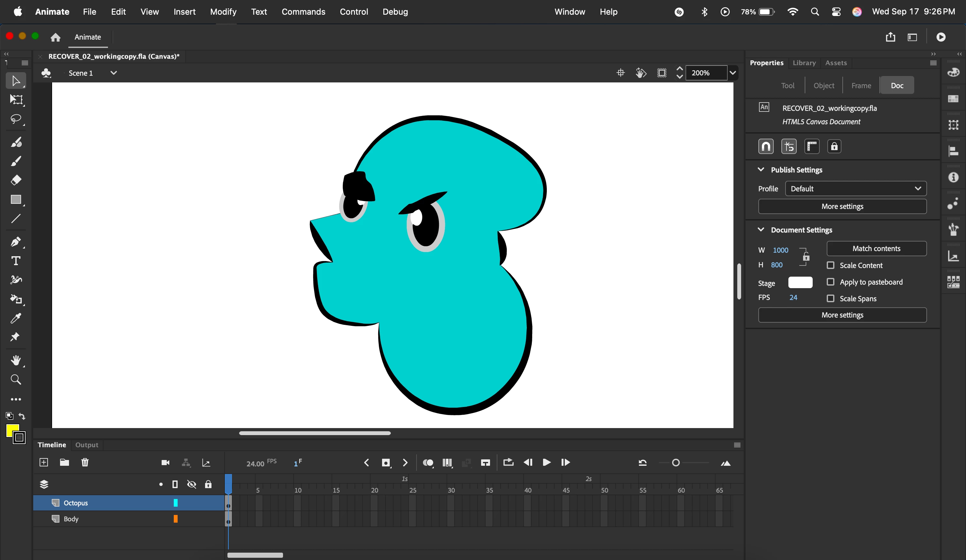Select the Eyedropper tool
Screen dimensions: 966x560
(x=16, y=318)
